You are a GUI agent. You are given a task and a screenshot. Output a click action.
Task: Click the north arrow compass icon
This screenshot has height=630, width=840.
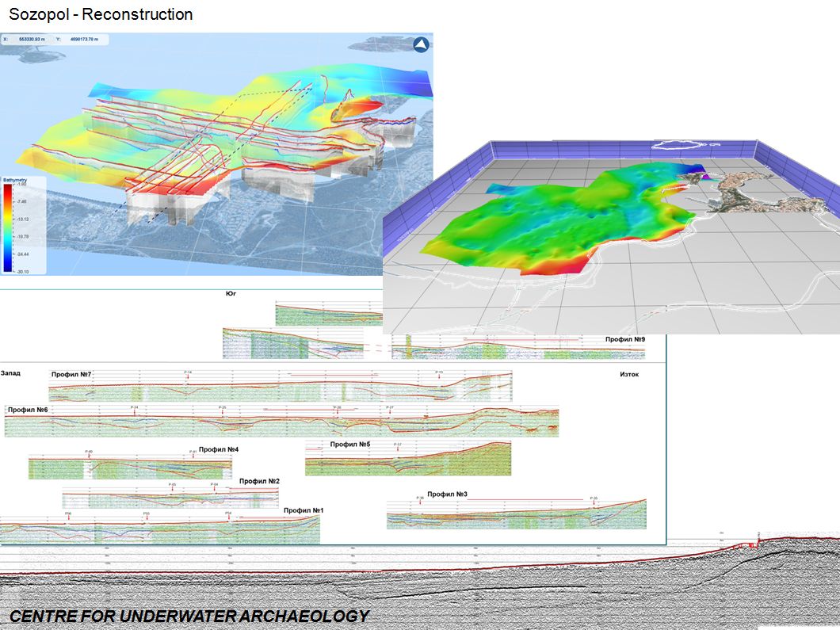(421, 45)
